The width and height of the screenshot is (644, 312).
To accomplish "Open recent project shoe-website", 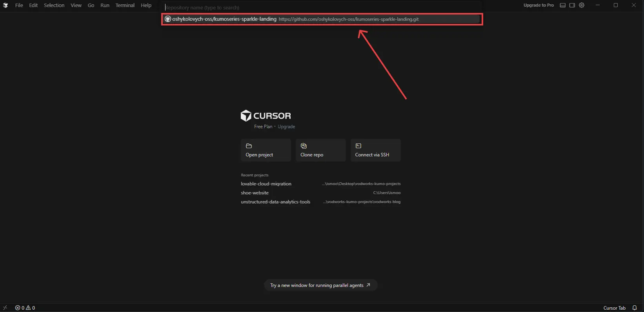I will (321, 193).
